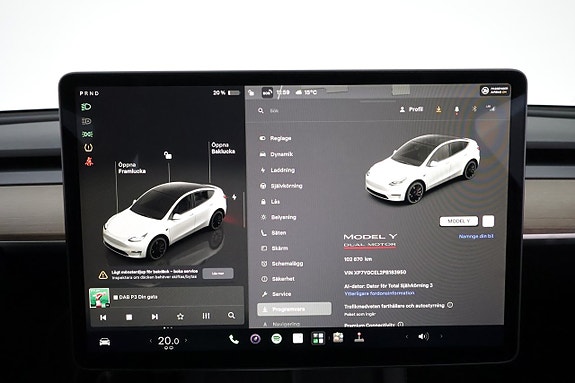
Task: Open the Toybox app icon
Action: pos(338,338)
